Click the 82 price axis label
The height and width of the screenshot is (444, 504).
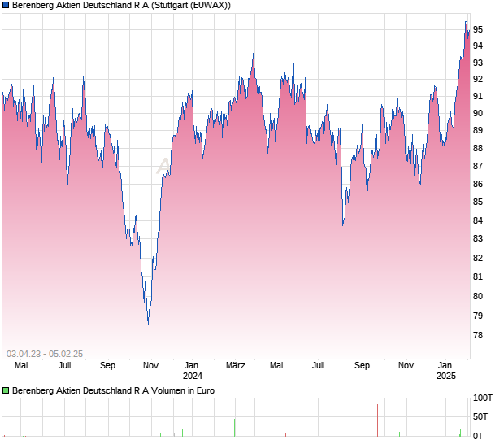(x=478, y=258)
